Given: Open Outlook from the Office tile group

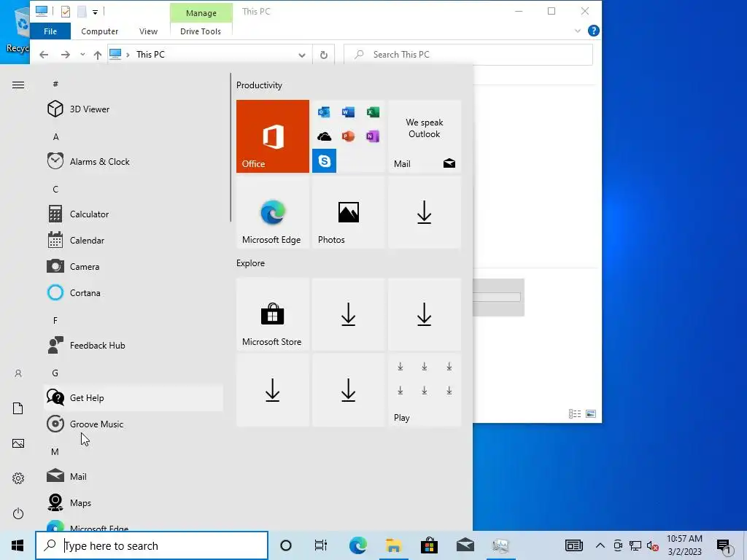Looking at the screenshot, I should pyautogui.click(x=324, y=112).
